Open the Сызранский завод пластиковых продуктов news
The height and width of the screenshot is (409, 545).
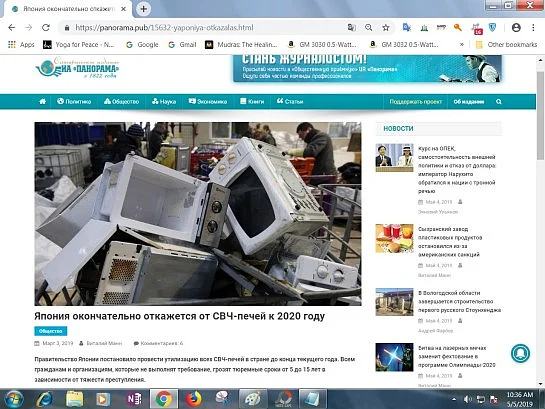tap(450, 242)
